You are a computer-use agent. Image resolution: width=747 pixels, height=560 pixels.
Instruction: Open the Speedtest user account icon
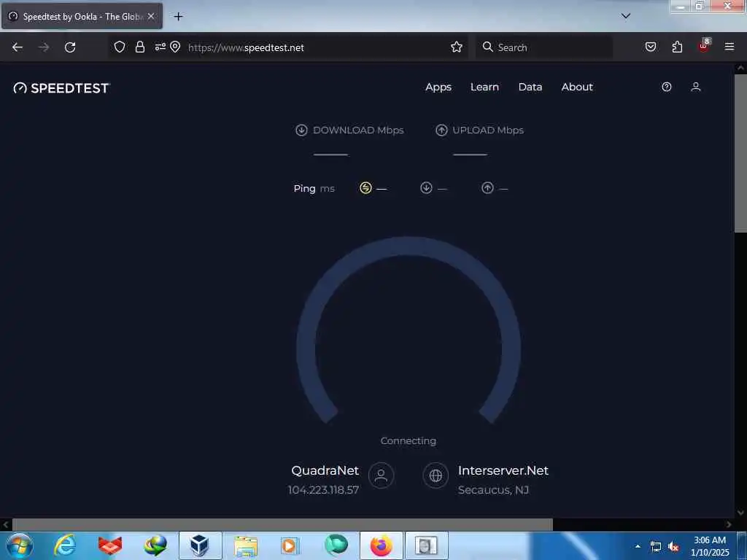pyautogui.click(x=695, y=87)
